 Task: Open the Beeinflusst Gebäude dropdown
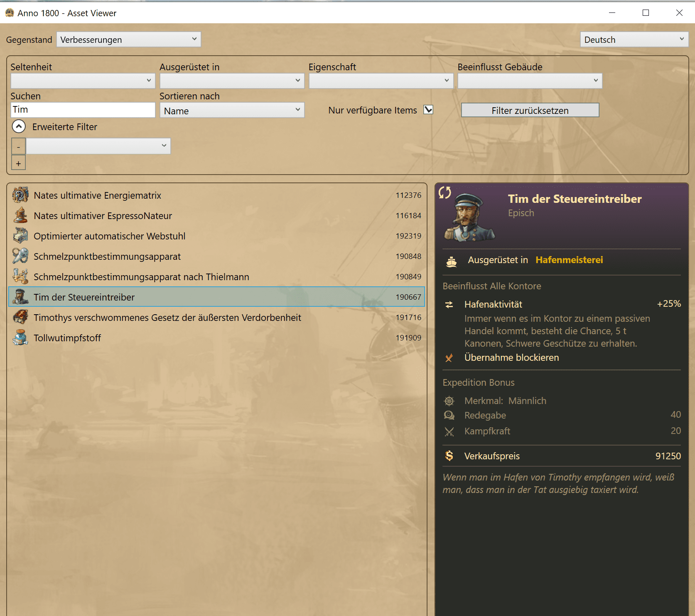[x=530, y=81]
